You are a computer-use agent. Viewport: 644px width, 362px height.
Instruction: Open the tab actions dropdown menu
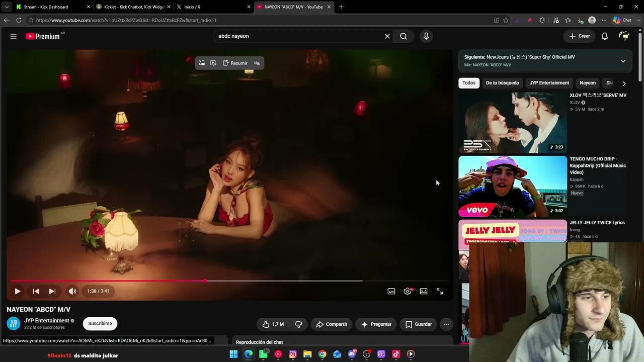(x=6, y=7)
